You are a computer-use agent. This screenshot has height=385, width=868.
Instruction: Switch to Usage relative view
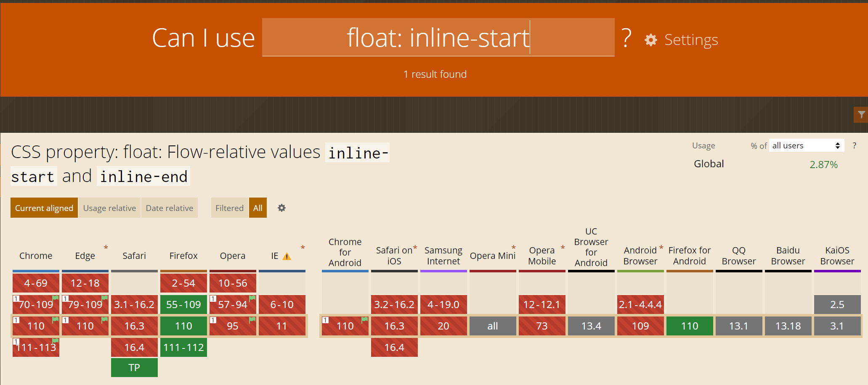click(x=109, y=208)
